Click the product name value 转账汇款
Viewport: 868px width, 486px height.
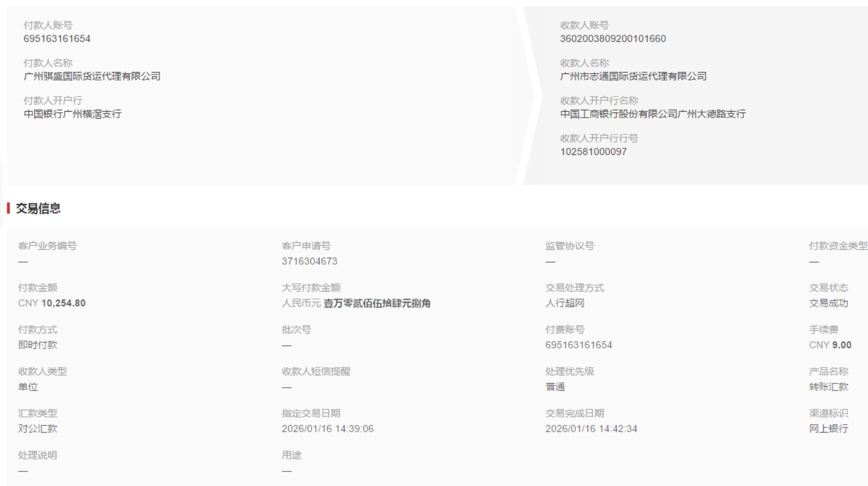[x=828, y=387]
